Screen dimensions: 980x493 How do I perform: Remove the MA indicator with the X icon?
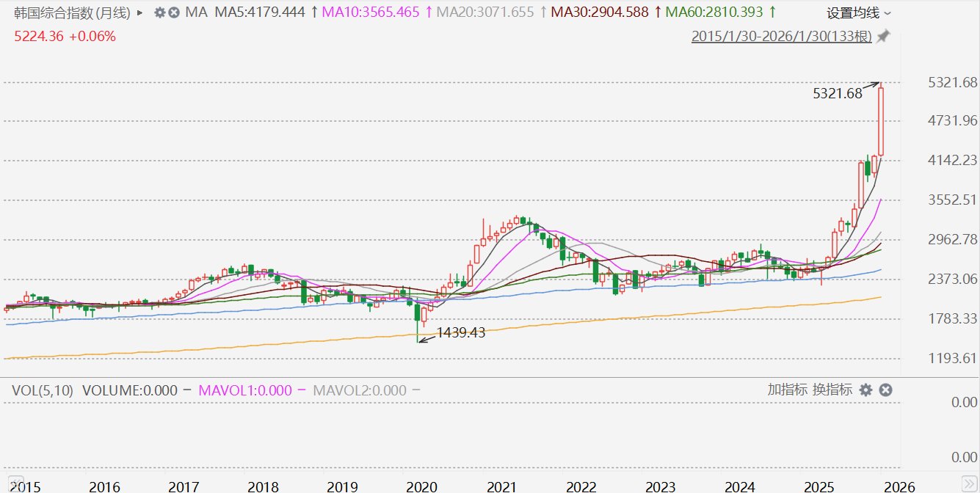pyautogui.click(x=173, y=13)
